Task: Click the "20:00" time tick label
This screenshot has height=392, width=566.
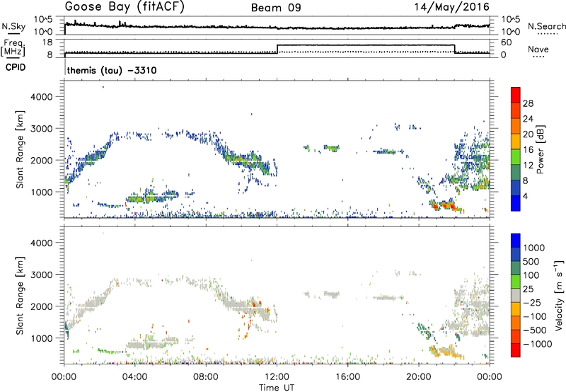Action: (418, 377)
